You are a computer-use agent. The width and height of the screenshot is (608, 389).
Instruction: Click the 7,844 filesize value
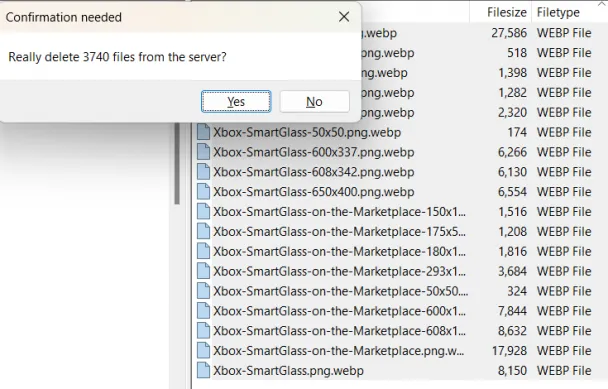[x=512, y=311]
